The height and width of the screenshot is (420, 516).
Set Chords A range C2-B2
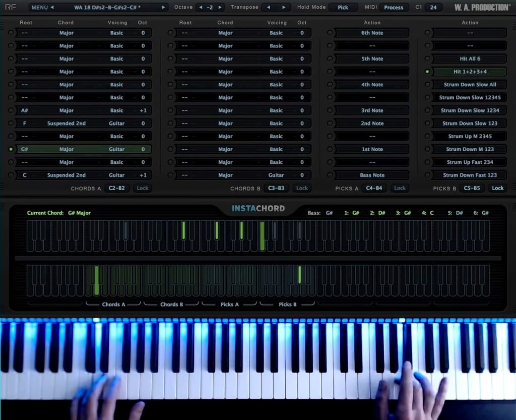(117, 188)
